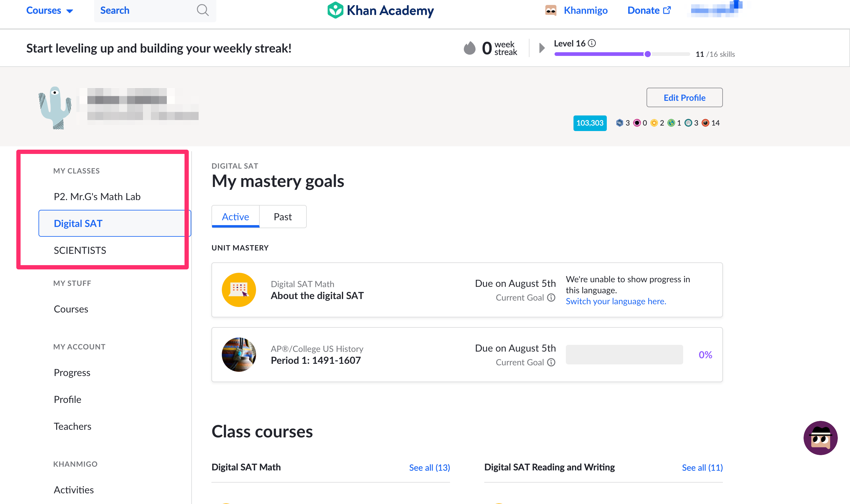This screenshot has width=850, height=504.
Task: Click the Sun badge icon
Action: [654, 123]
